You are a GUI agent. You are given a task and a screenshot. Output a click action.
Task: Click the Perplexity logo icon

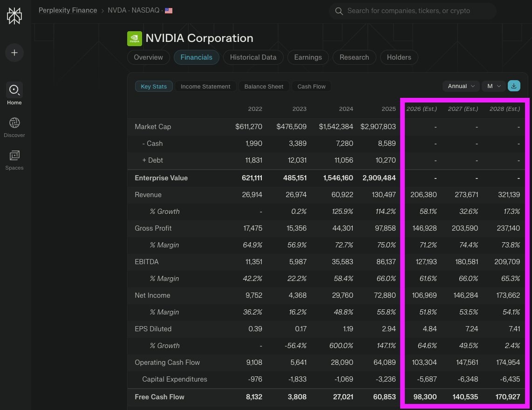(x=14, y=16)
